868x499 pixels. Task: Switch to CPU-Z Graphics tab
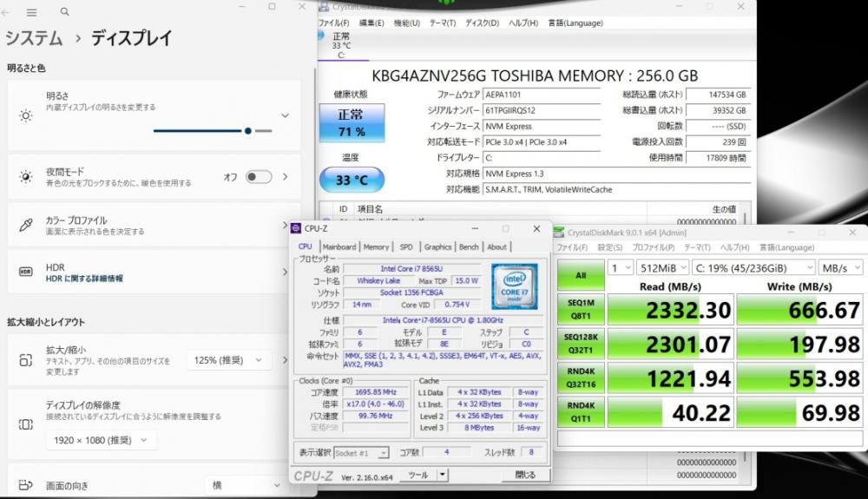[437, 246]
